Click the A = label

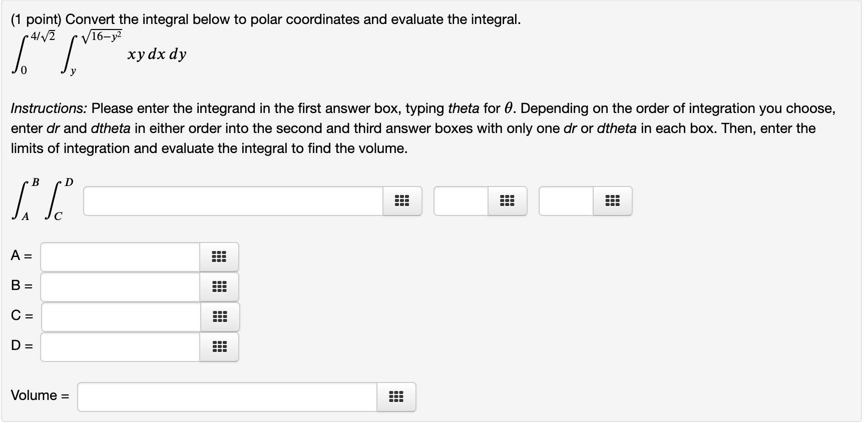[21, 256]
